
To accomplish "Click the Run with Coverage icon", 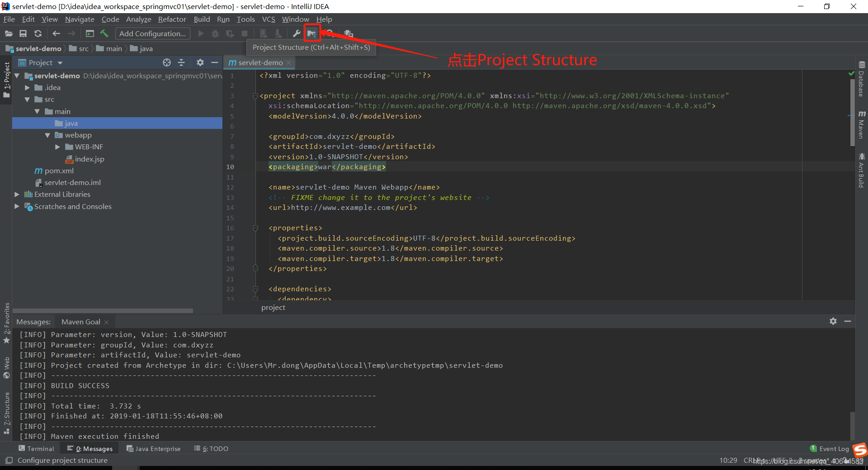I will point(230,33).
